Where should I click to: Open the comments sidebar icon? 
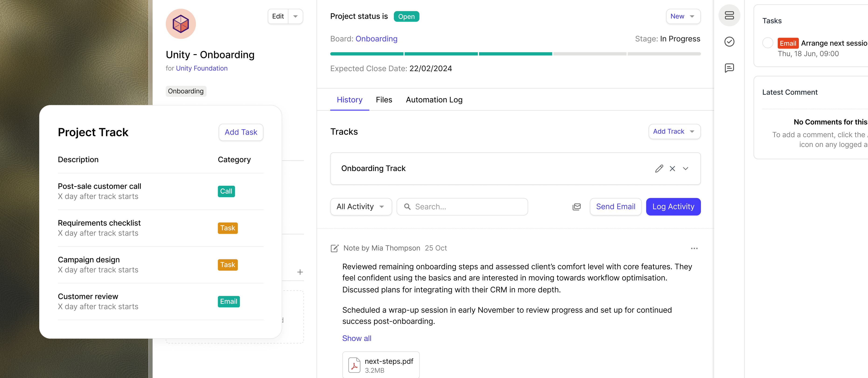(x=729, y=68)
